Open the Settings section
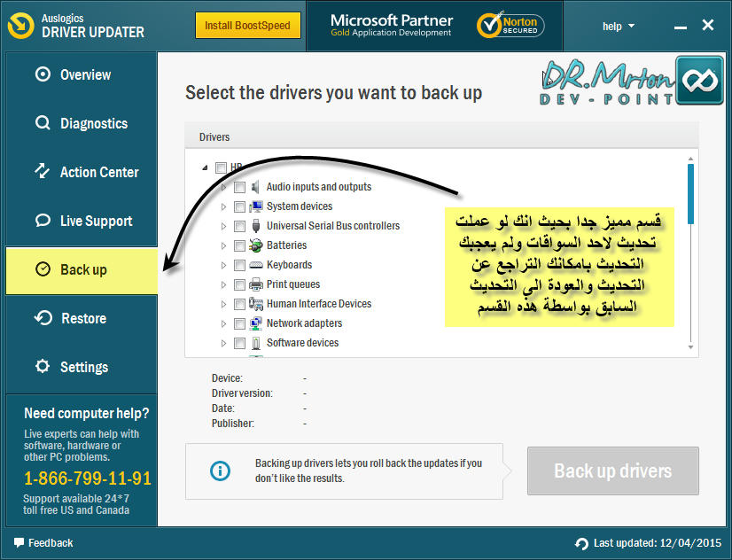 pyautogui.click(x=82, y=367)
